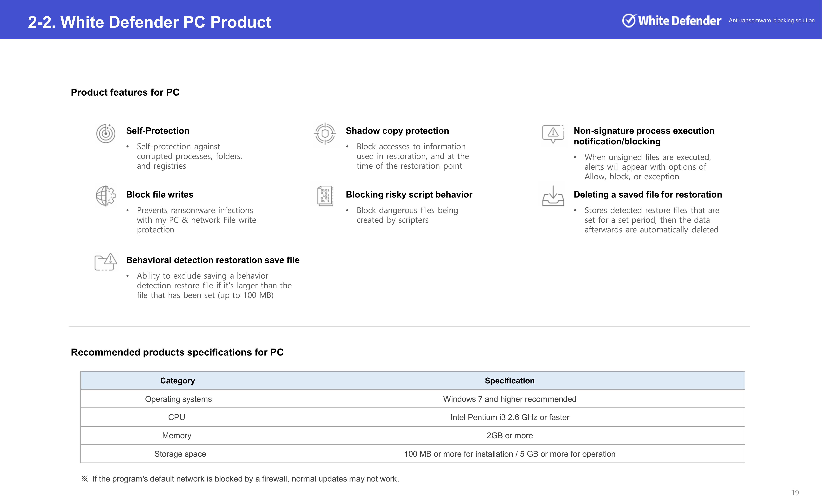Click the Specification table header cell
822x504 pixels.
[509, 381]
